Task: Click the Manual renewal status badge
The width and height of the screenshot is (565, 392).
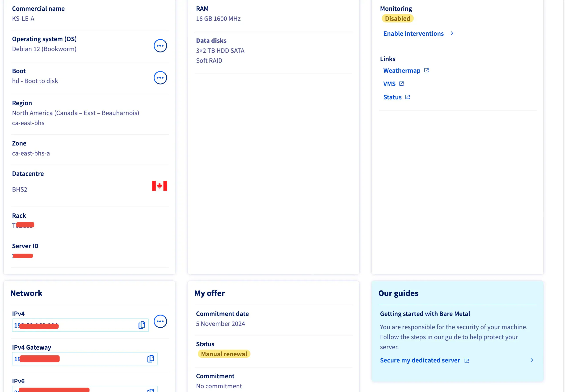Action: tap(224, 354)
